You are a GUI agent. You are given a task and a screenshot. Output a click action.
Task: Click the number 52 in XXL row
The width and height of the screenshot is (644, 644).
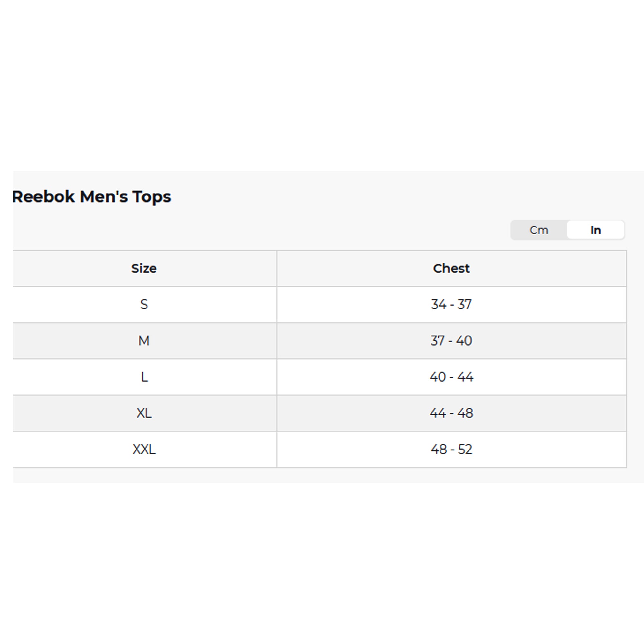click(465, 449)
